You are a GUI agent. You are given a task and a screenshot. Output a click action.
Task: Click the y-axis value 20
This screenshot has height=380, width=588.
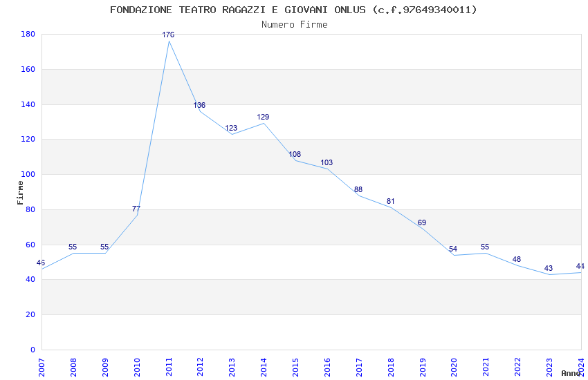tap(30, 315)
